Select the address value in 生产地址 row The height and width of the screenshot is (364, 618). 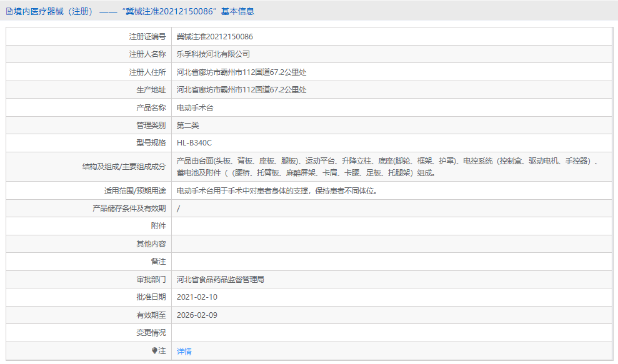[242, 90]
